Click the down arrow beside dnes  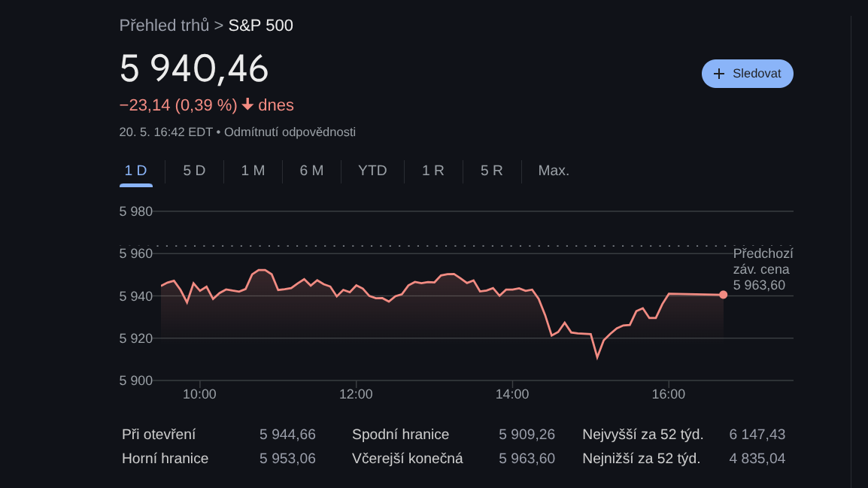tap(247, 105)
